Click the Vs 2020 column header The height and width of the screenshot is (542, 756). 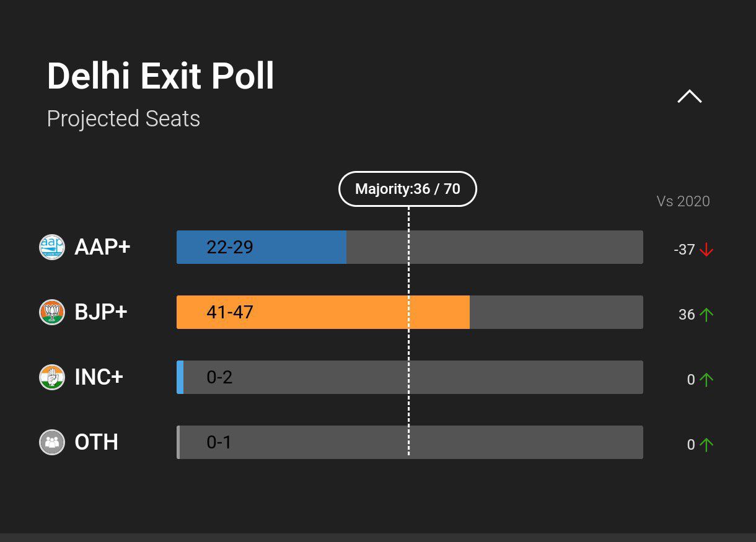pyautogui.click(x=683, y=201)
